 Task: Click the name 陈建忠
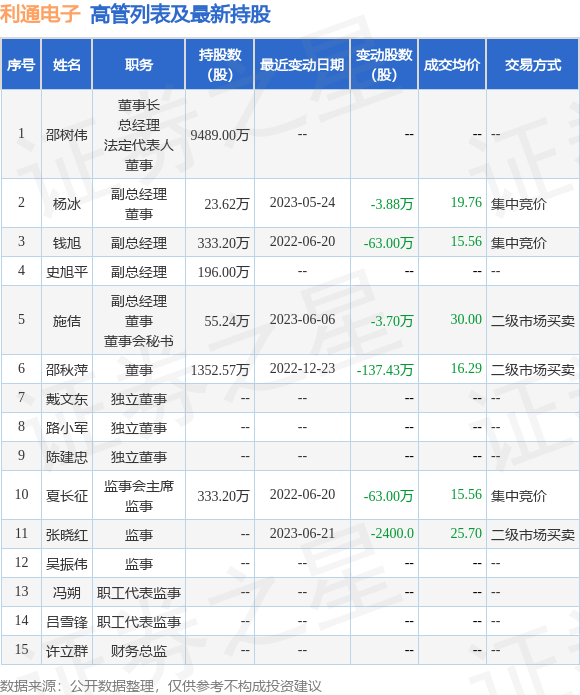point(66,456)
